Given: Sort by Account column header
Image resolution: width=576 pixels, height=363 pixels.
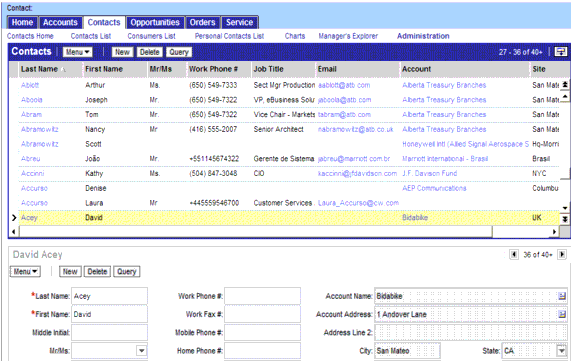Looking at the screenshot, I should pos(464,69).
